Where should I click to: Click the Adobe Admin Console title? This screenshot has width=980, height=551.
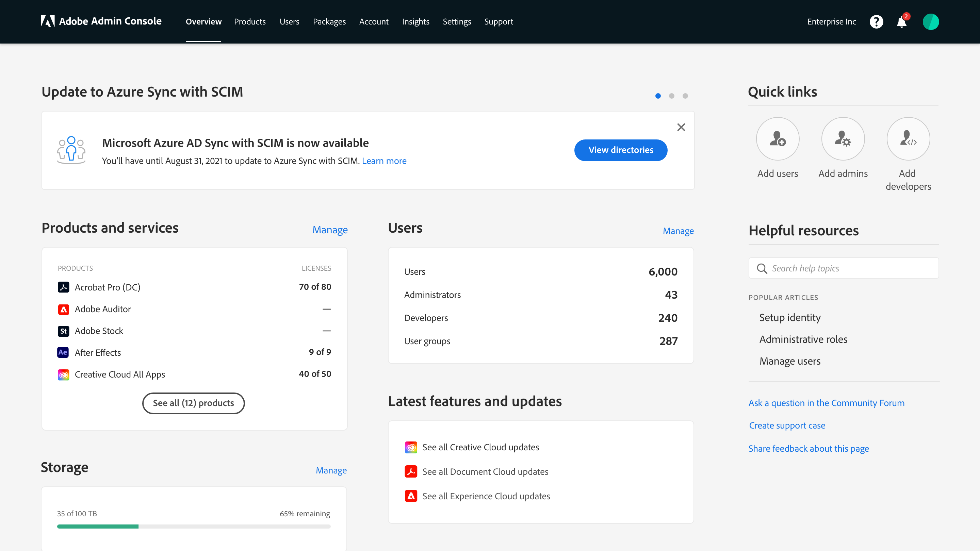coord(110,21)
